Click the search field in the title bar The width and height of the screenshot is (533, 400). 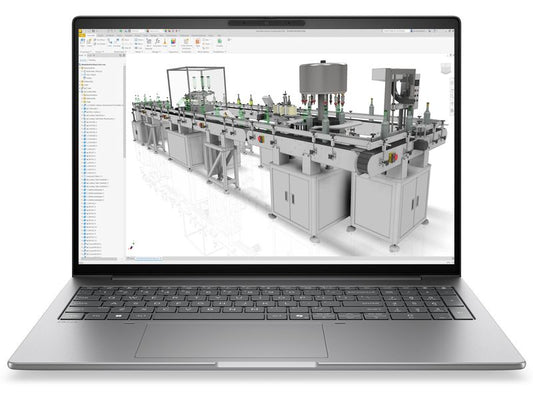(396, 31)
